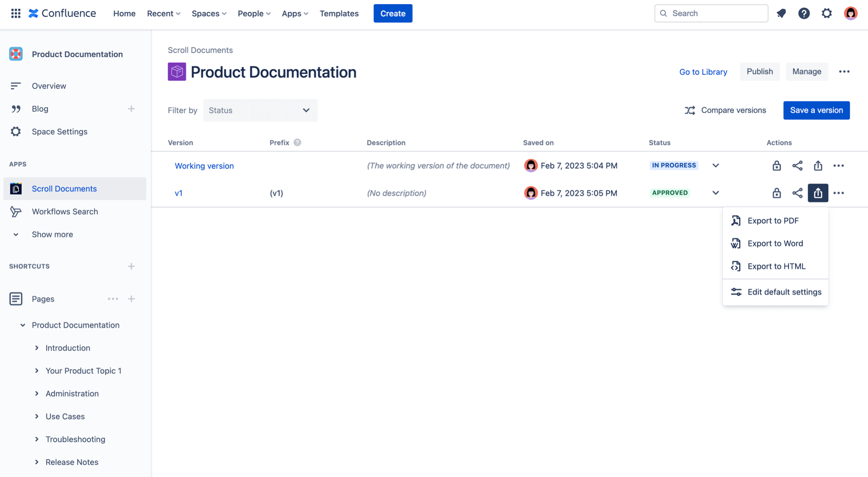Screen dimensions: 868x477
Task: Open the notifications icon in top bar
Action: [781, 14]
